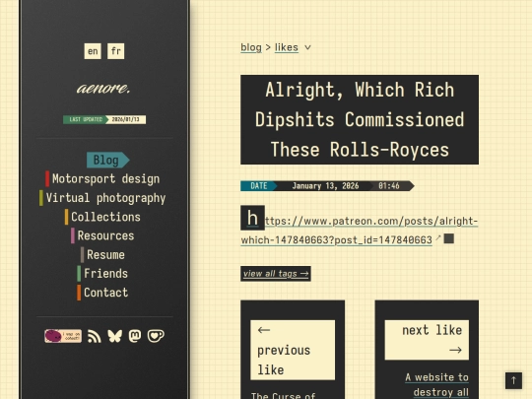Go to previous like
This screenshot has width=532, height=399.
coord(293,350)
